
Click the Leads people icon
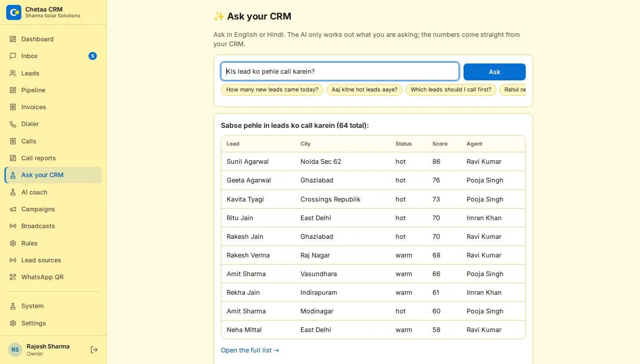(x=13, y=73)
